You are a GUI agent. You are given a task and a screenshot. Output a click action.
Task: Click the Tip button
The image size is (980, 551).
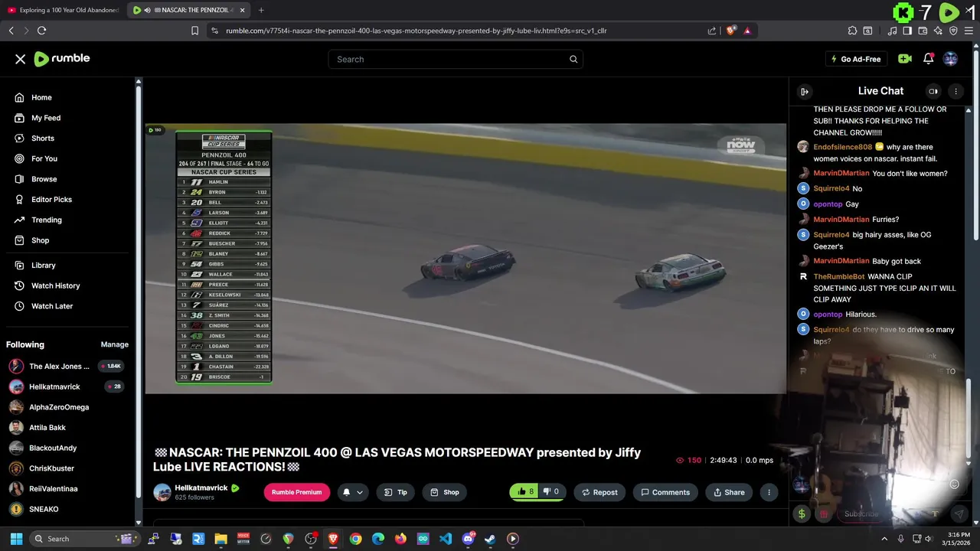click(x=396, y=492)
